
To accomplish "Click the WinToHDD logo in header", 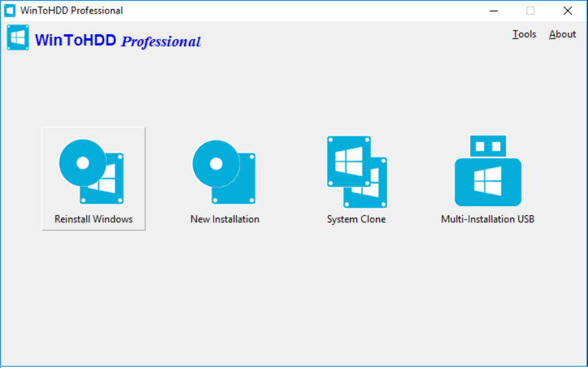I will (x=18, y=38).
